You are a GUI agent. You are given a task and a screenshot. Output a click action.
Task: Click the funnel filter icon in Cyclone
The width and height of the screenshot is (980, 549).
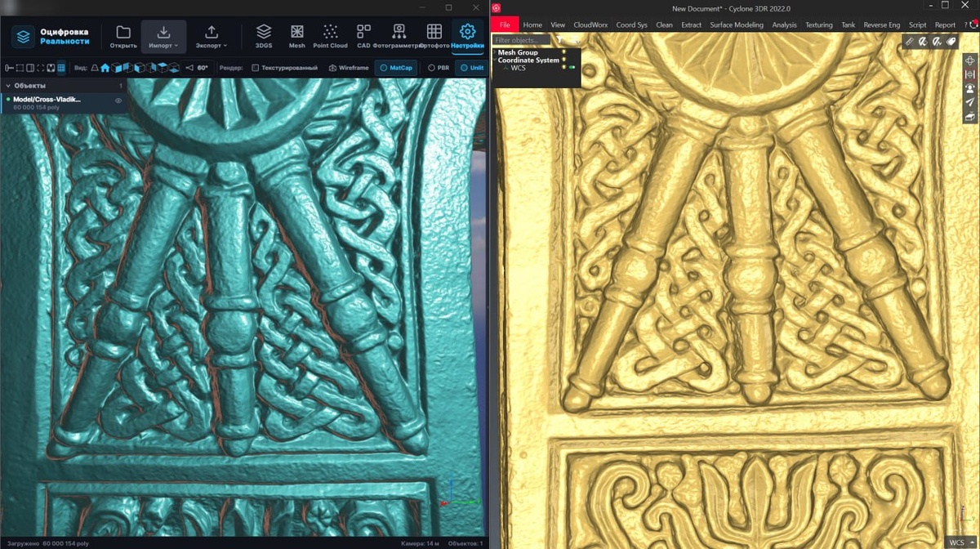click(560, 39)
